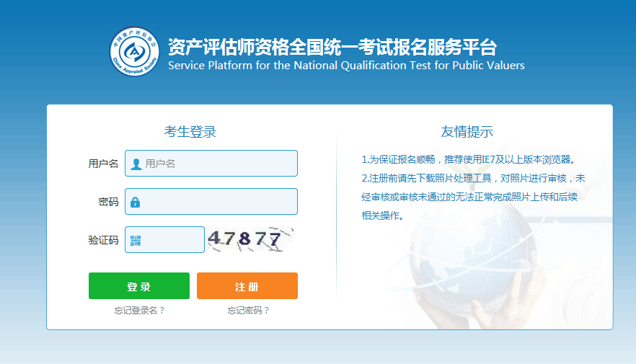Screen dimensions: 636x364
Task: Click the grid icon in verification code field
Action: tap(136, 241)
